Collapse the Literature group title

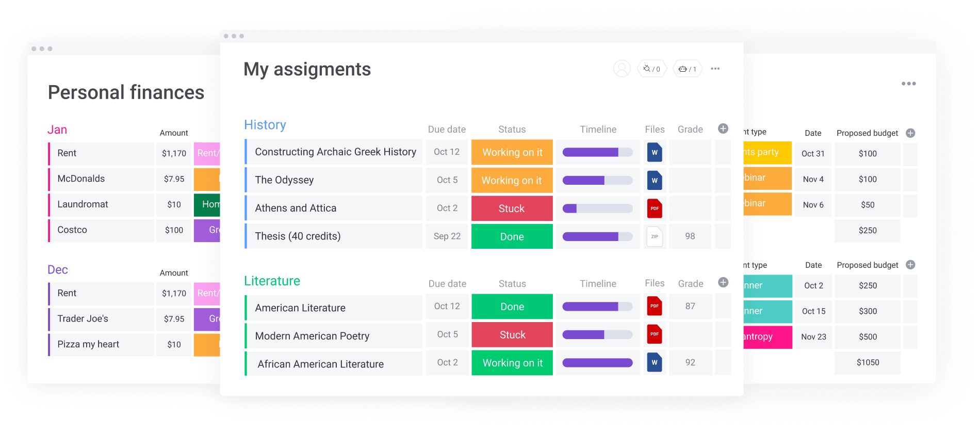(272, 281)
